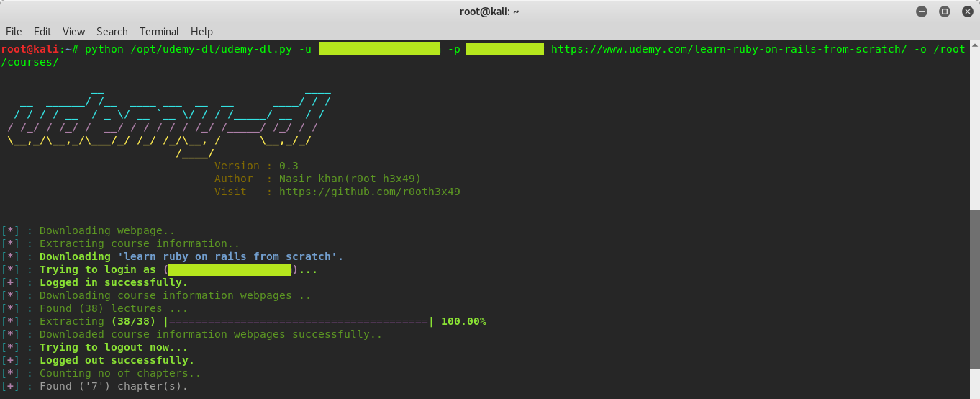Click the /opt/udemy-dl/udemy-dl.py path text

(x=212, y=49)
